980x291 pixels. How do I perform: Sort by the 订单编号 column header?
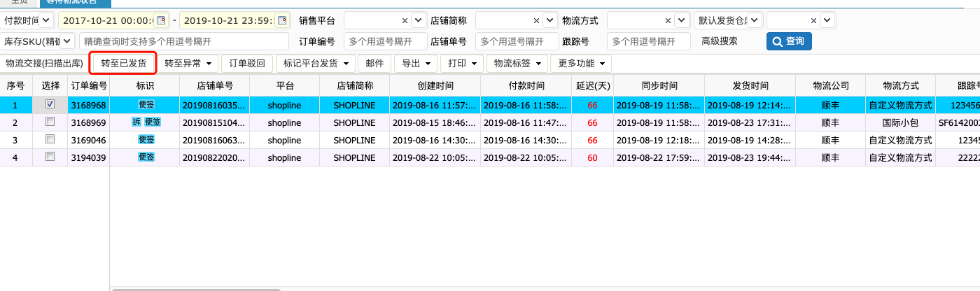89,85
